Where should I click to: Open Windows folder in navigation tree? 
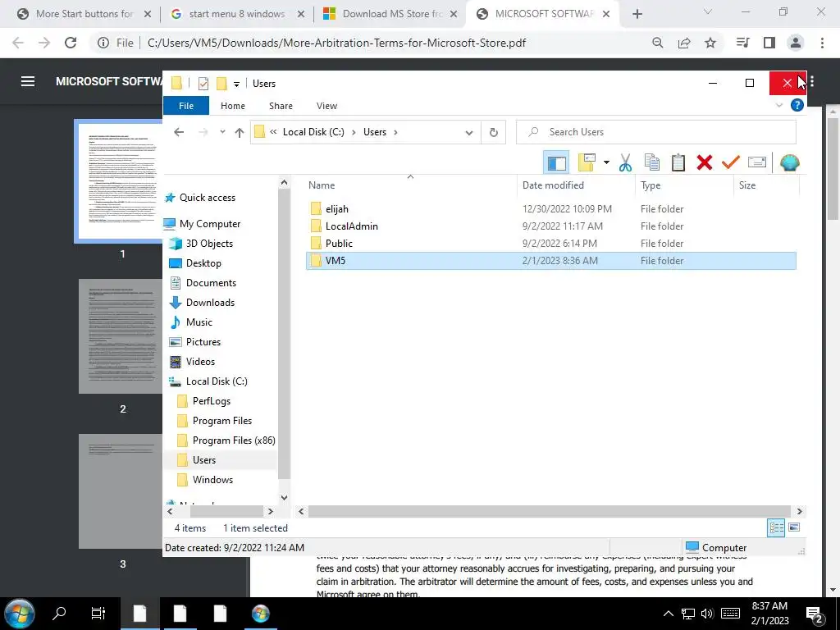coord(212,480)
